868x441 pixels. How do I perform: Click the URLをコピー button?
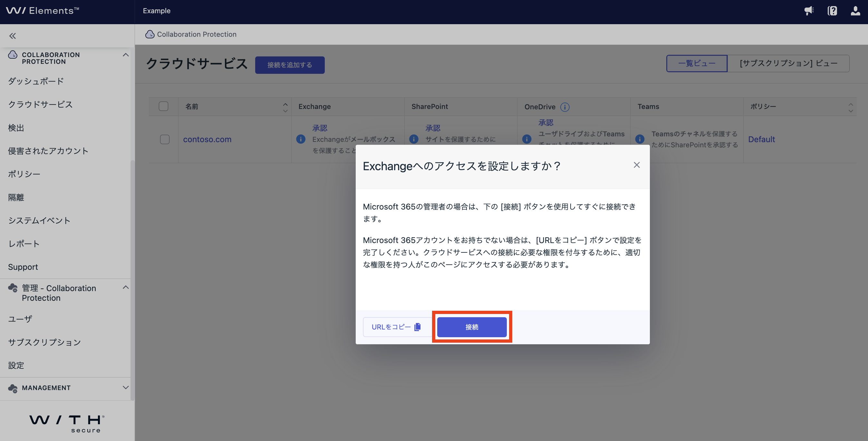tap(397, 327)
